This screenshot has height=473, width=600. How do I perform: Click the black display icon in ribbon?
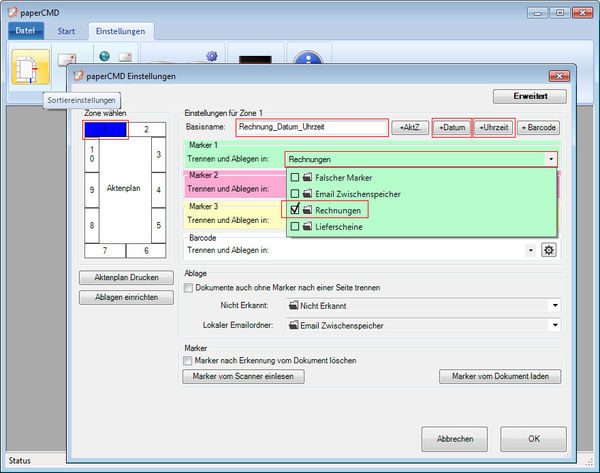click(x=255, y=60)
